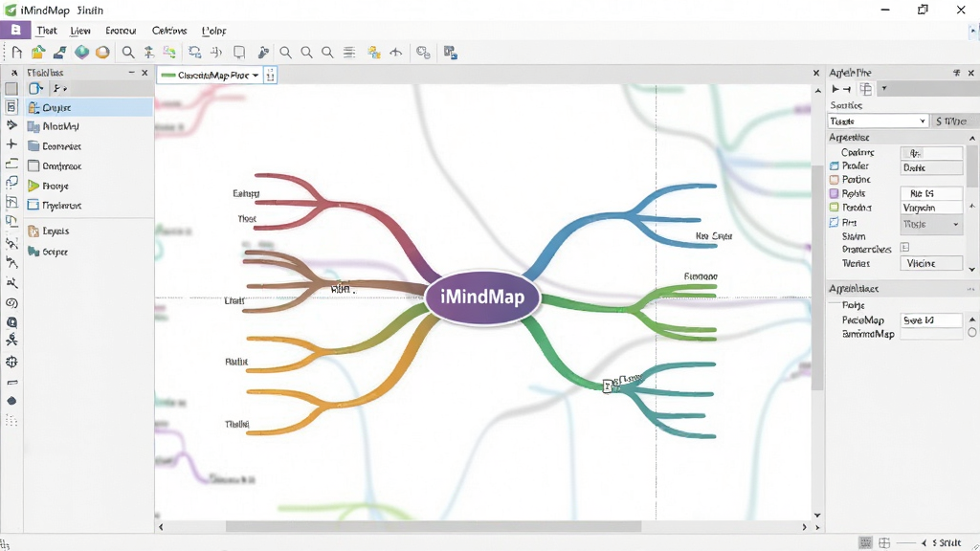Image resolution: width=980 pixels, height=551 pixels.
Task: Open the Liew menu
Action: (x=80, y=31)
